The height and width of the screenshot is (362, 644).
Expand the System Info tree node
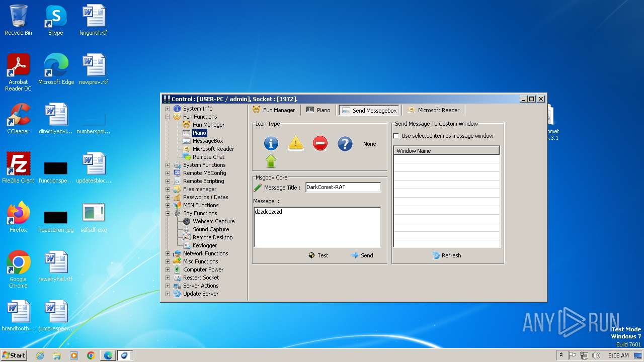[168, 109]
